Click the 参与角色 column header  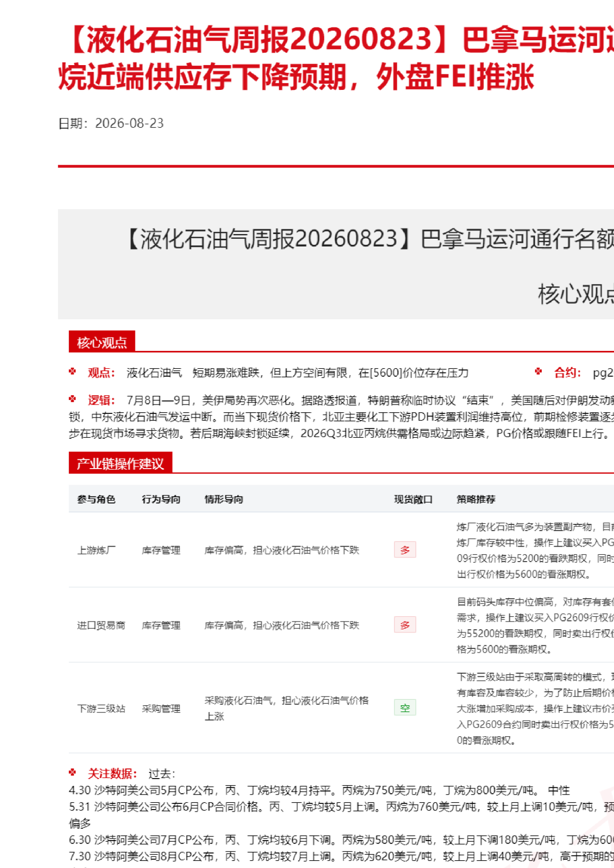[x=96, y=499]
